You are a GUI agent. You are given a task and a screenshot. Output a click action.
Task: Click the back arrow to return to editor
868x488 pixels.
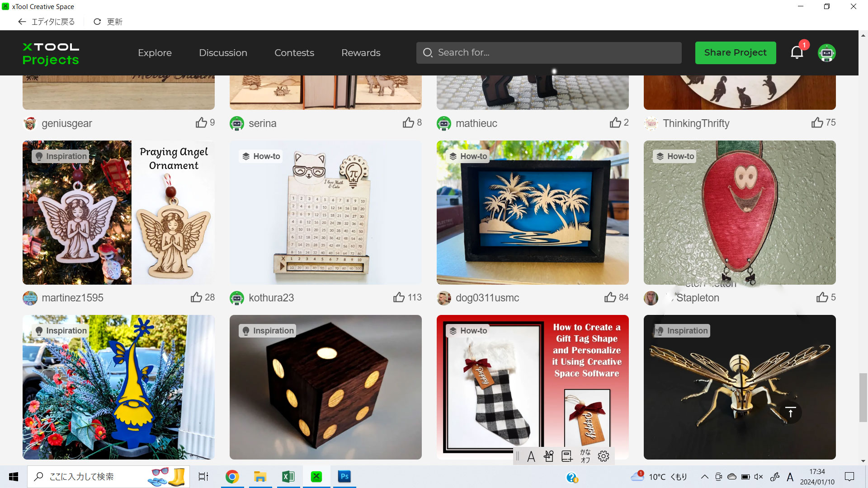pyautogui.click(x=22, y=22)
